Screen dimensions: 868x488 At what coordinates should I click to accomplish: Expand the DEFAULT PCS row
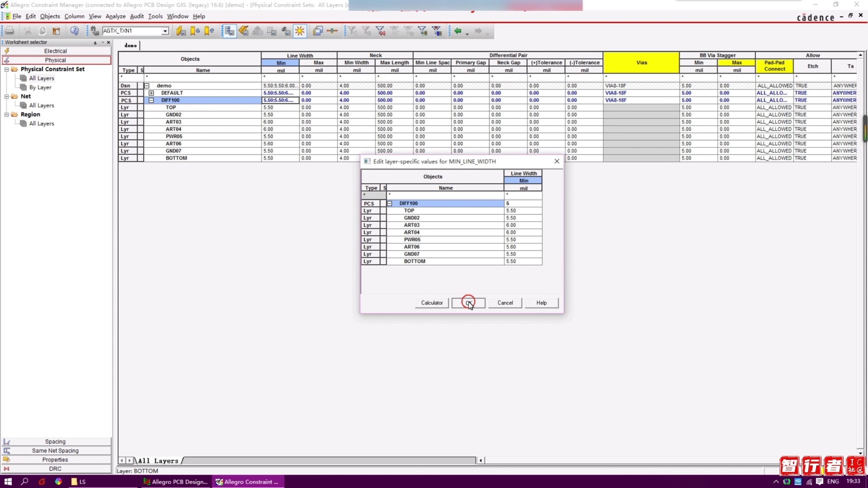pos(151,93)
